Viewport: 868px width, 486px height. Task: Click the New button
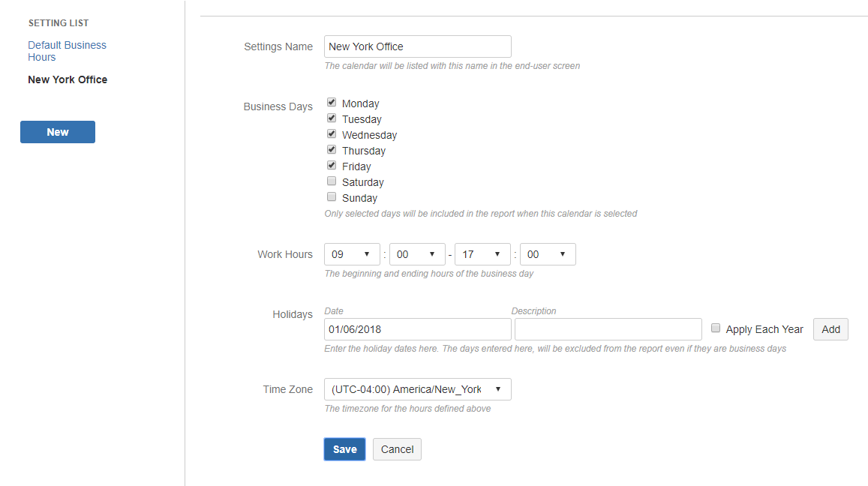point(58,132)
